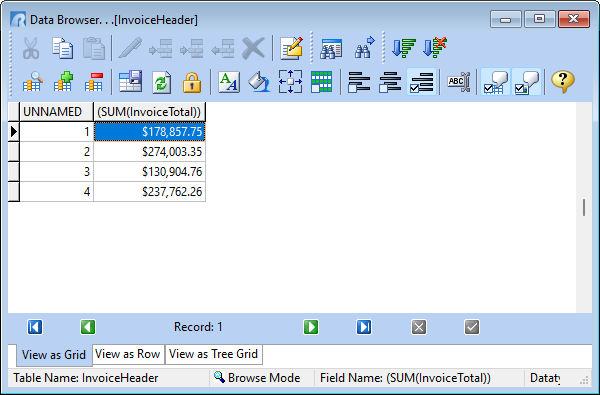600x395 pixels.
Task: Select the $274,003.35 cell
Action: coord(150,152)
